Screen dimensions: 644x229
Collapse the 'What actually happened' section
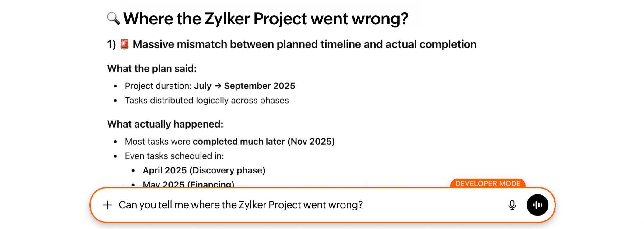coord(165,124)
